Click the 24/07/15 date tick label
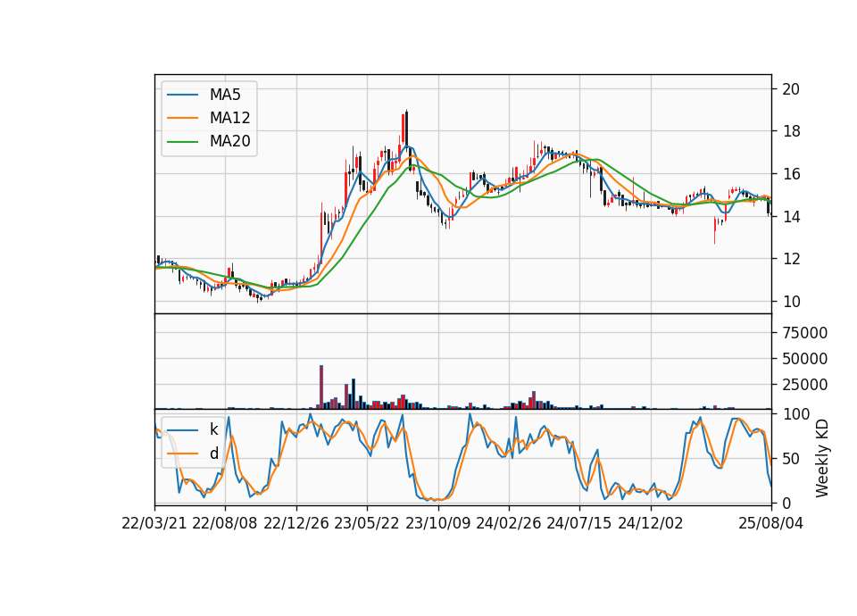857x616 pixels. click(579, 523)
